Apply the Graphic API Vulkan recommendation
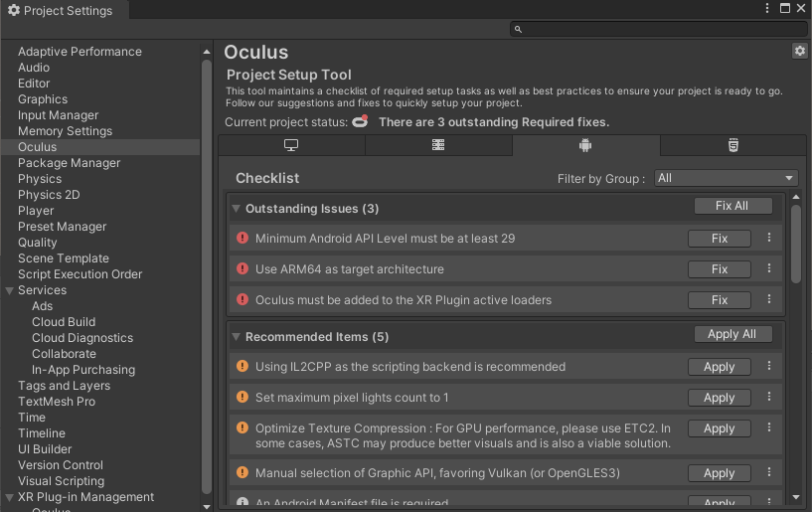Screen dimensions: 812x512 pos(720,473)
